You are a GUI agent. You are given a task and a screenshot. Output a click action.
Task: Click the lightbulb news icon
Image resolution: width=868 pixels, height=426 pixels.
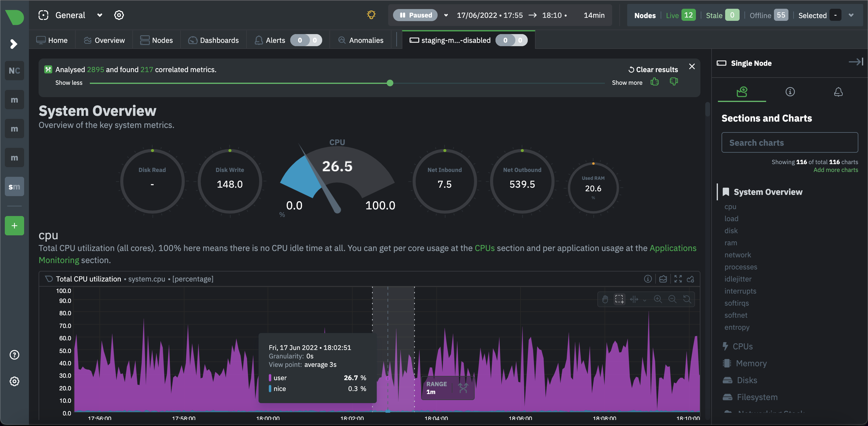pyautogui.click(x=371, y=15)
